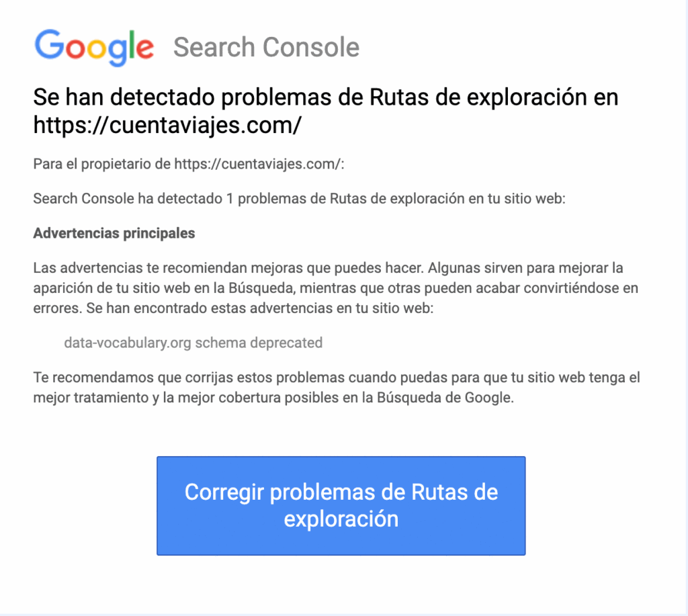Click the words Búsqueda de Google in the last paragraph

tap(445, 398)
